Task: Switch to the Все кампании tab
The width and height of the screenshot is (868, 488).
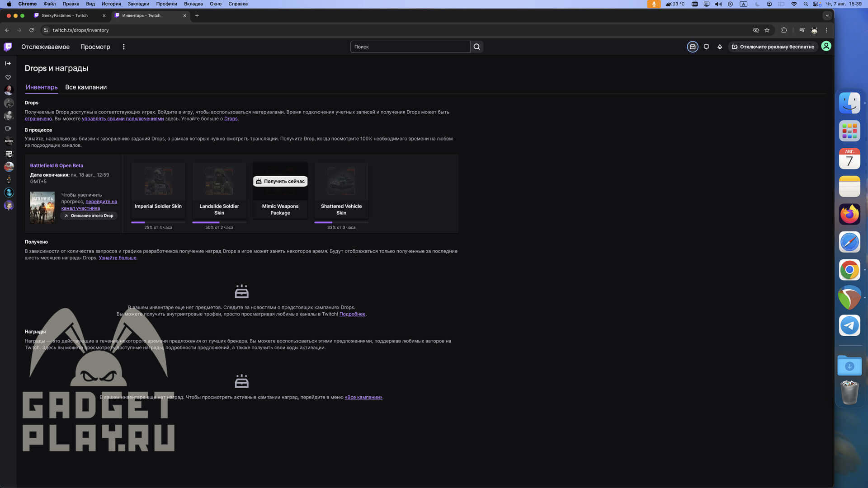Action: 86,87
